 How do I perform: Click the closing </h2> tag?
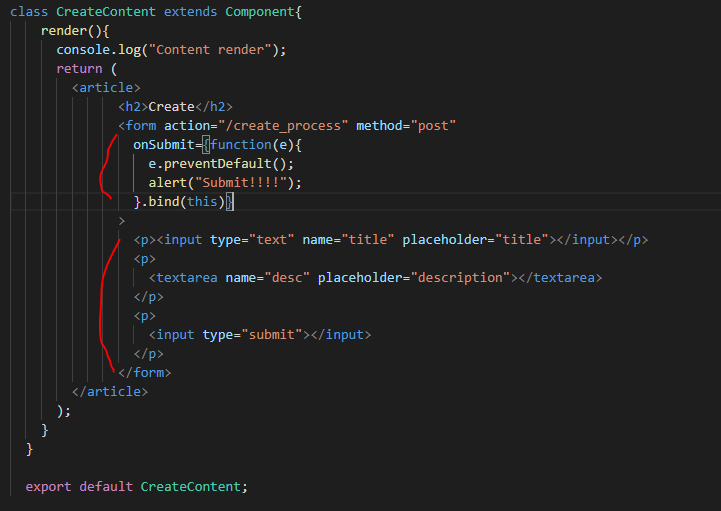[214, 107]
